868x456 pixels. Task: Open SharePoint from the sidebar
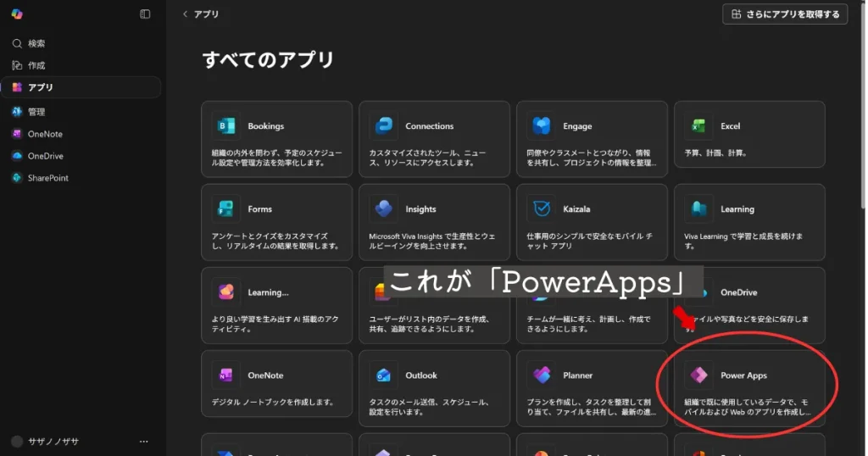tap(47, 178)
